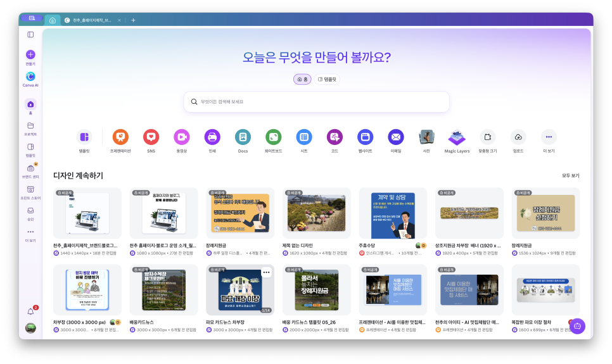
Task: Open Magic Layers tool
Action: click(x=457, y=137)
